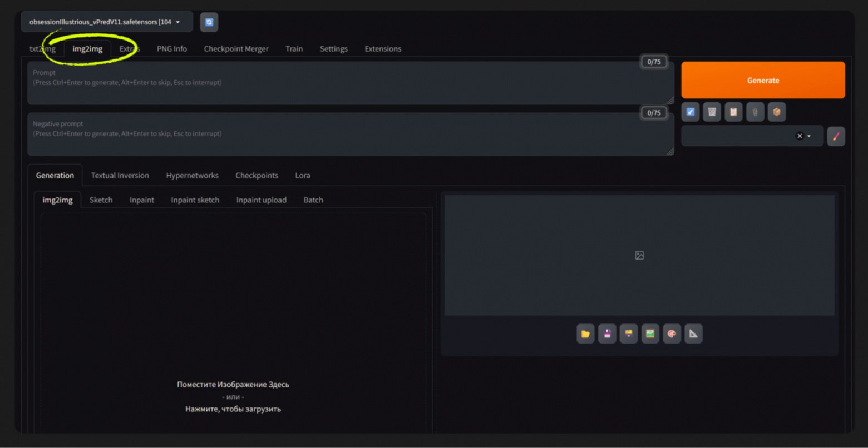868x448 pixels.
Task: Click the floppy disk save image icon
Action: click(607, 333)
